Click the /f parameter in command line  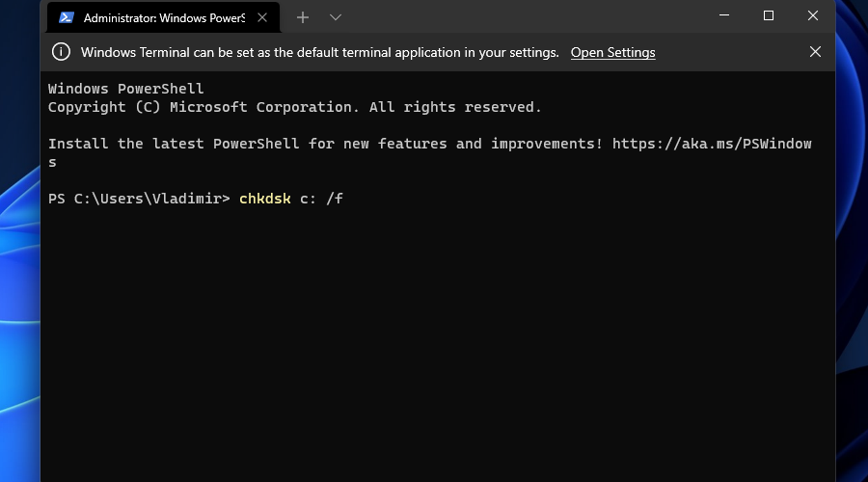pos(335,199)
